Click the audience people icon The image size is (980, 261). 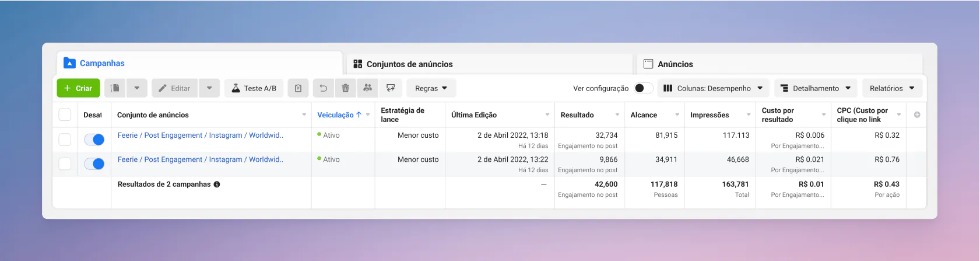367,88
